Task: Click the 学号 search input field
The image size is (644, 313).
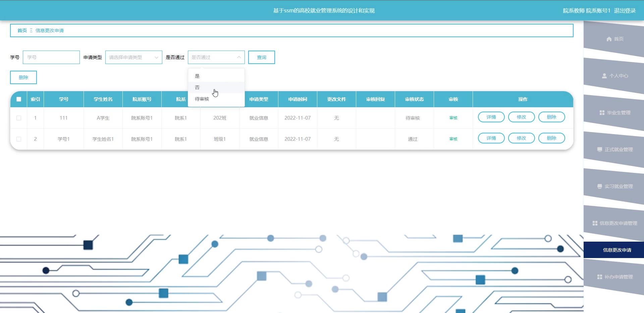Action: click(51, 57)
